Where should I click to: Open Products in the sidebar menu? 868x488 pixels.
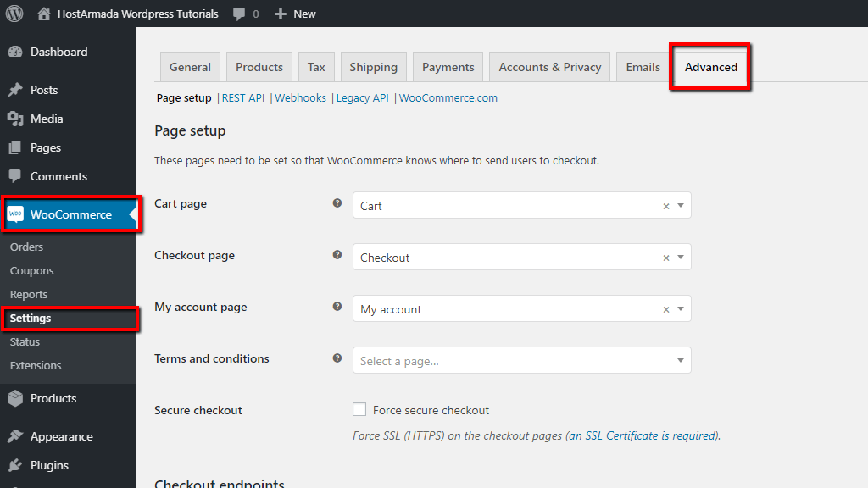click(x=53, y=398)
